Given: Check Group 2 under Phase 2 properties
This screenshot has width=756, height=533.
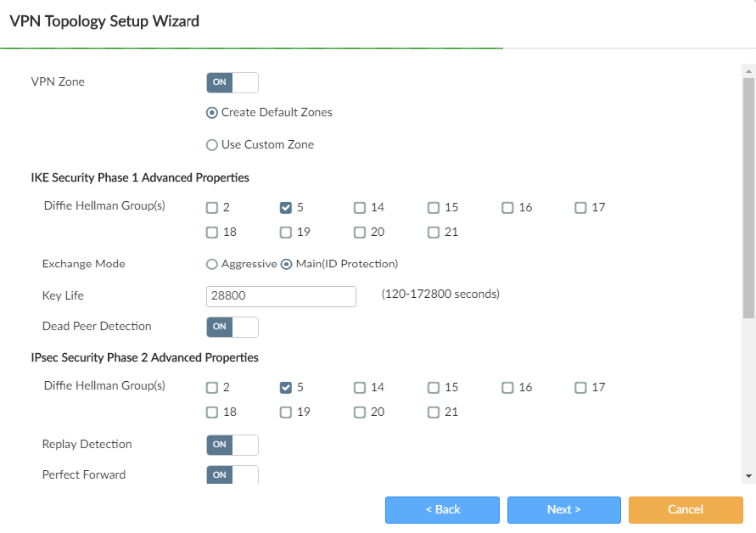Looking at the screenshot, I should point(211,387).
